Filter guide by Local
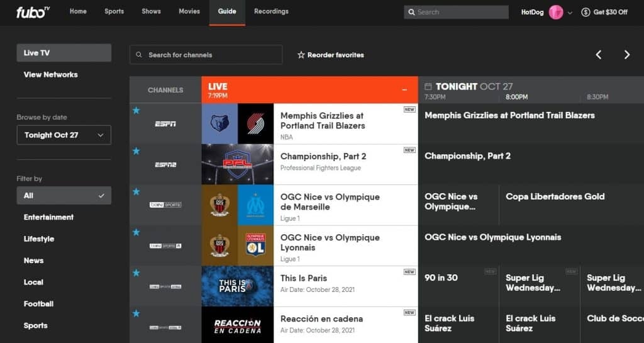Viewport: 644px width, 343px height. [33, 282]
